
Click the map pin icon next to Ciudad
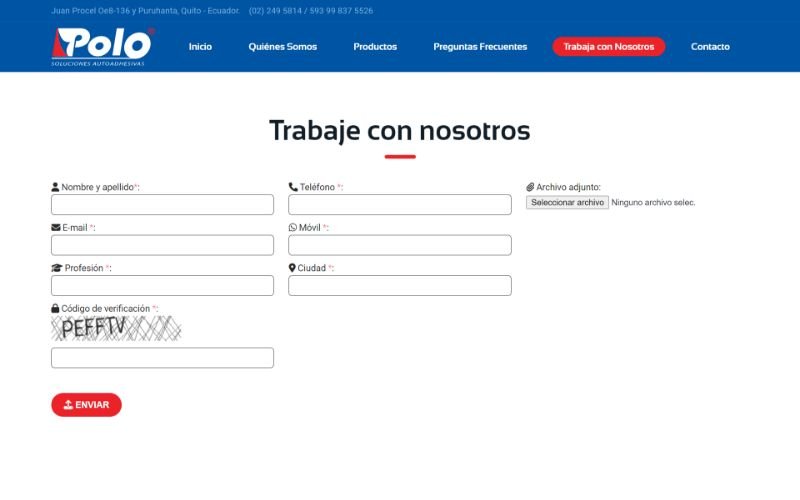pyautogui.click(x=293, y=268)
